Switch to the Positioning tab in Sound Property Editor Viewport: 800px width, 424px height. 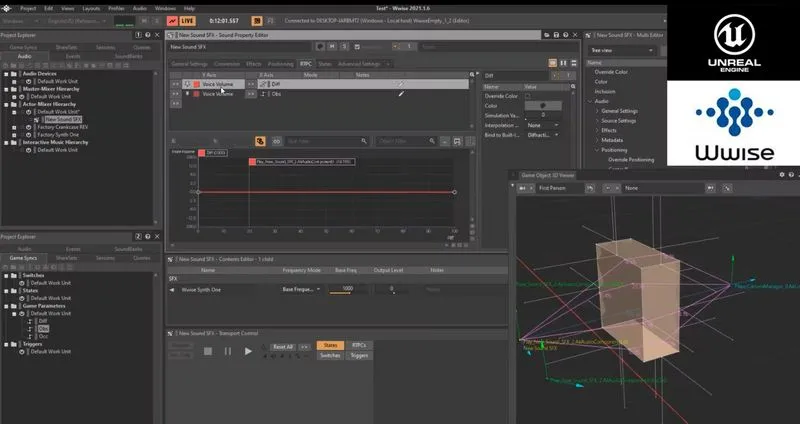tap(281, 64)
